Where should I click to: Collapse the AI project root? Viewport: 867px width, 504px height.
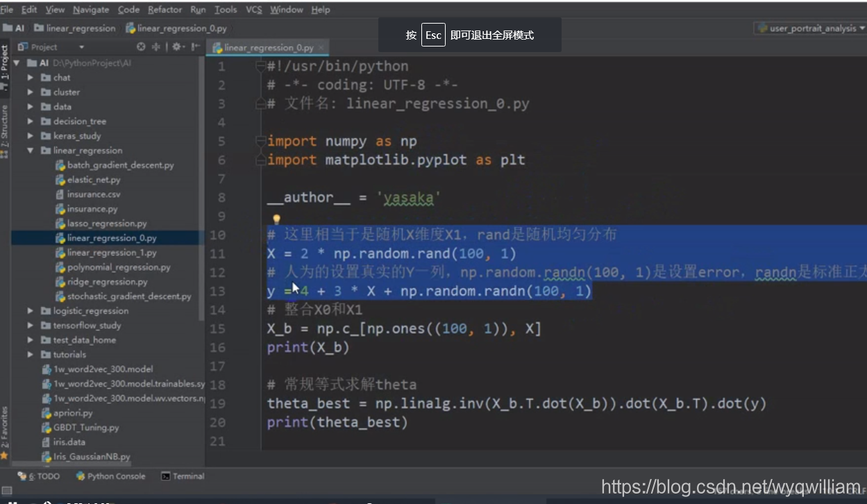tap(17, 62)
